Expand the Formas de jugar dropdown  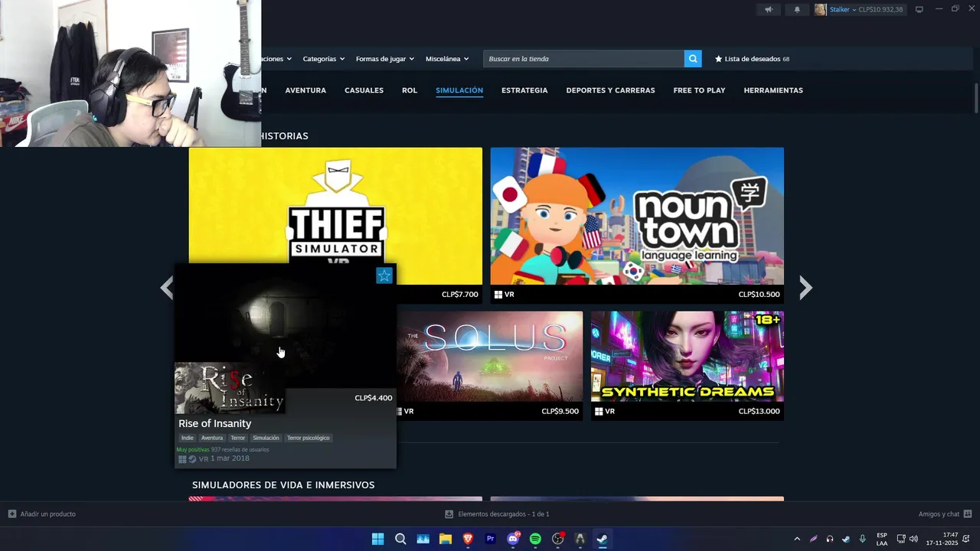[x=384, y=59]
